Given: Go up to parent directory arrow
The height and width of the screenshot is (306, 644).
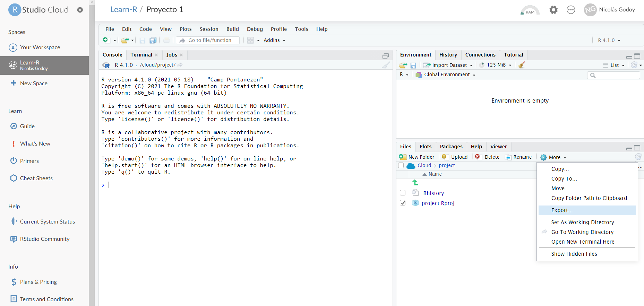Looking at the screenshot, I should pos(415,183).
